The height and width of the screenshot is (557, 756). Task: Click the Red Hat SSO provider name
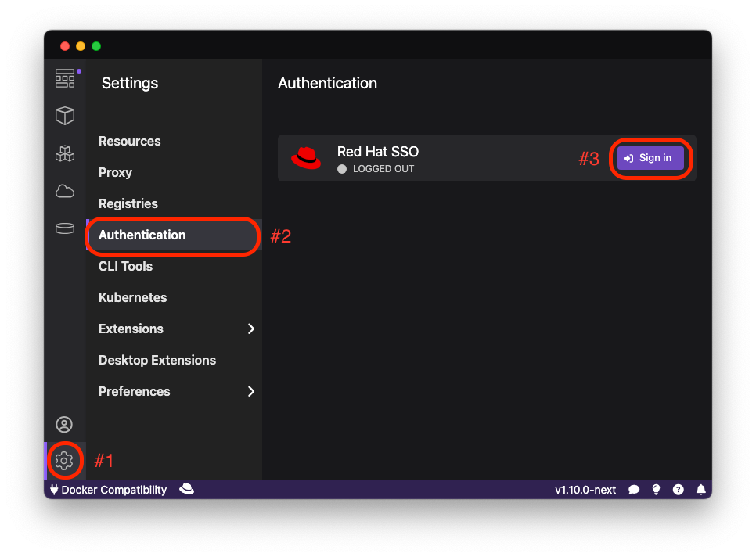(378, 152)
